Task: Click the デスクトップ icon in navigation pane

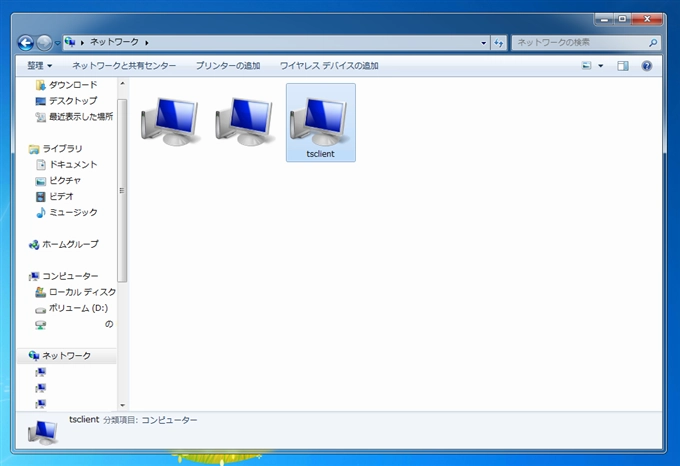Action: (x=40, y=101)
